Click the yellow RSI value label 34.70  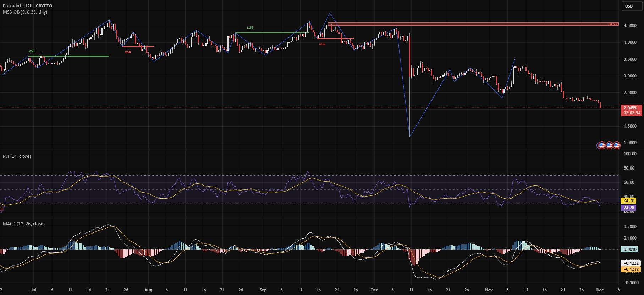click(x=629, y=201)
